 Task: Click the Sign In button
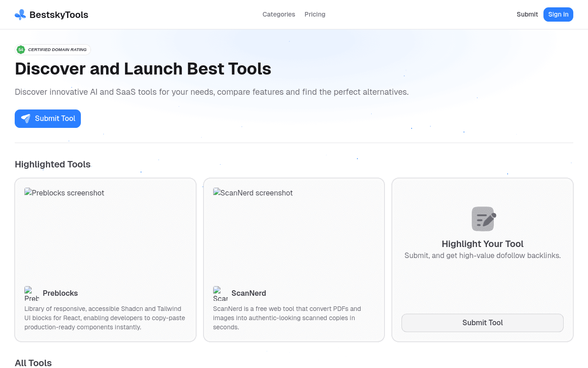(558, 14)
